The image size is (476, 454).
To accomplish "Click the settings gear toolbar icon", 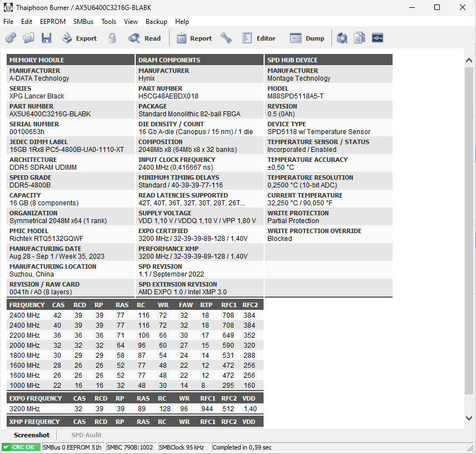I will point(11,38).
